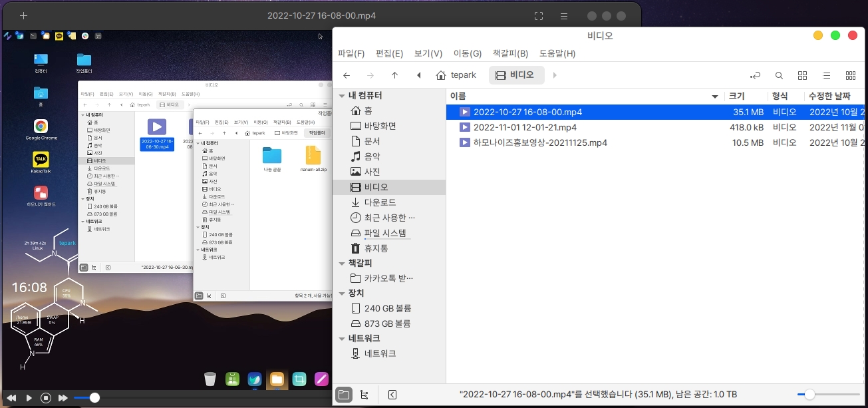Click the back navigation arrow
Image resolution: width=868 pixels, height=408 pixels.
click(x=347, y=75)
